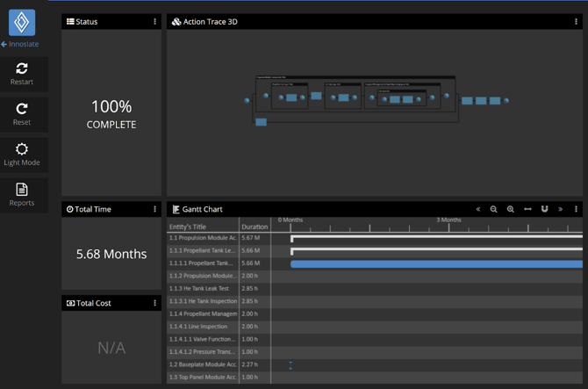Viewport: 588px width, 389px height.
Task: Zoom out the Gantt chart
Action: [x=494, y=209]
